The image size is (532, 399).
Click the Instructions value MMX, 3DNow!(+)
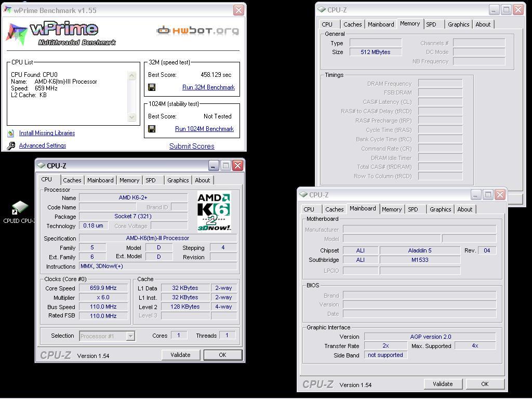pyautogui.click(x=158, y=267)
